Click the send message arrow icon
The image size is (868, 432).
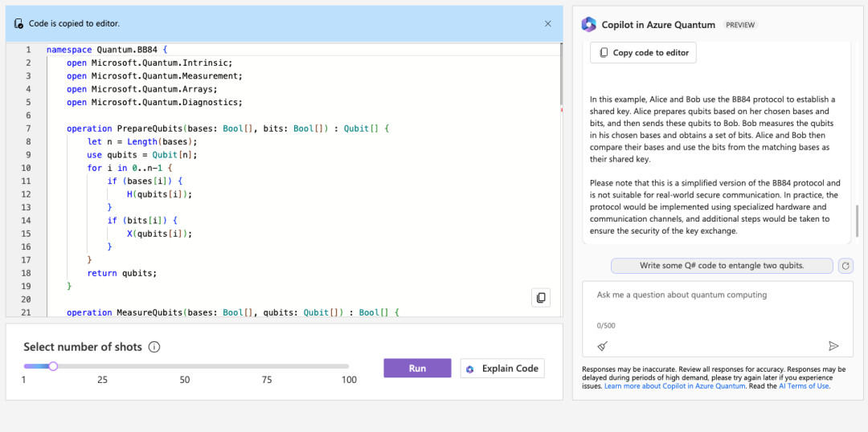(x=833, y=346)
